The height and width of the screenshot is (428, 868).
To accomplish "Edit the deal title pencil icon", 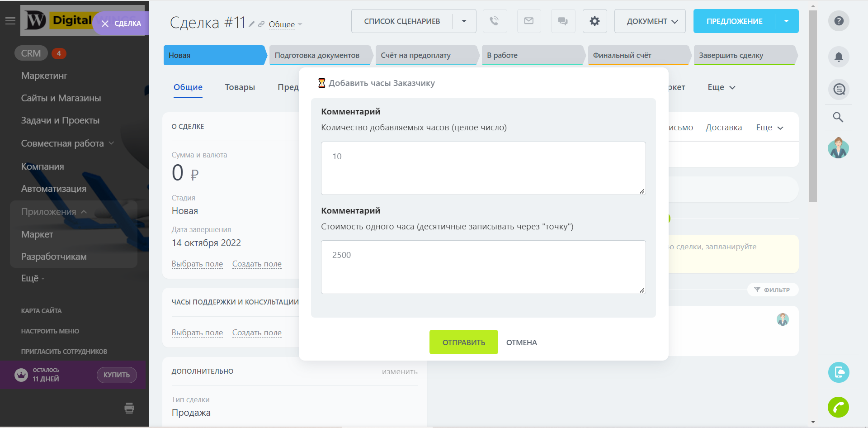I will [x=252, y=24].
